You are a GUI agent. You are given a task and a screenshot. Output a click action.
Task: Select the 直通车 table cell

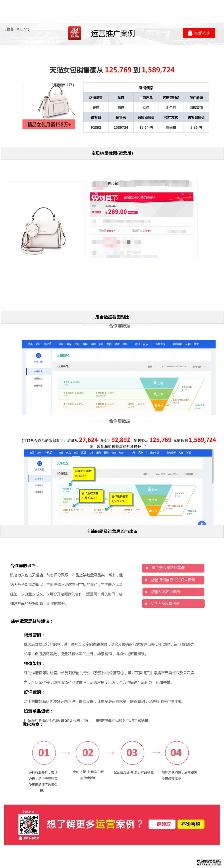point(171,127)
